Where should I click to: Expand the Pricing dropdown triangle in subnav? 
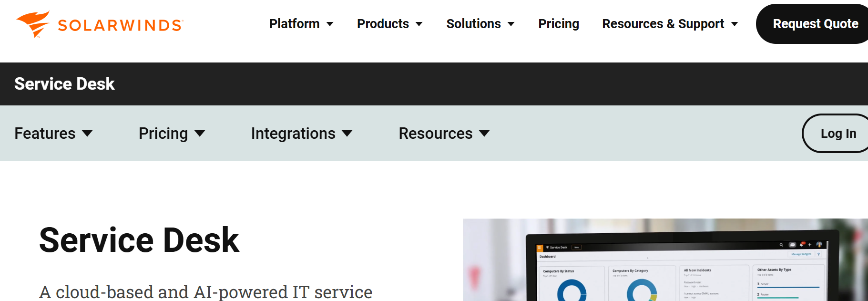(x=200, y=133)
